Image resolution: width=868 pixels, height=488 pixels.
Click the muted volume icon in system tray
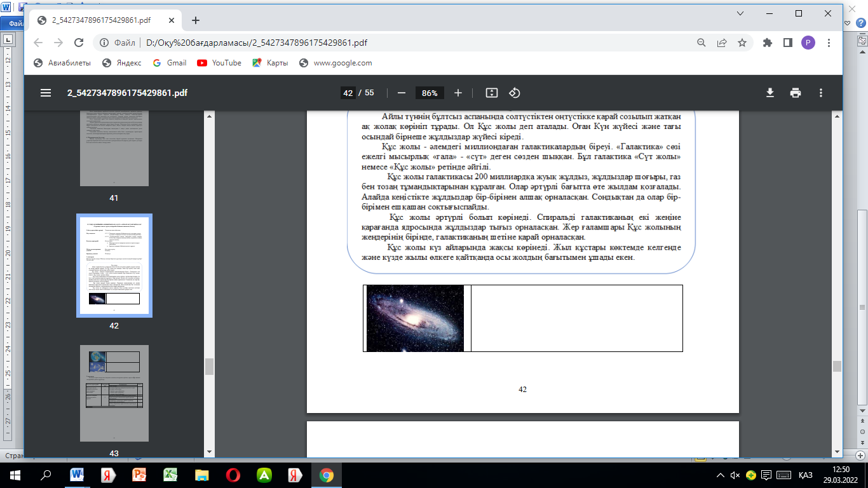[x=736, y=475]
